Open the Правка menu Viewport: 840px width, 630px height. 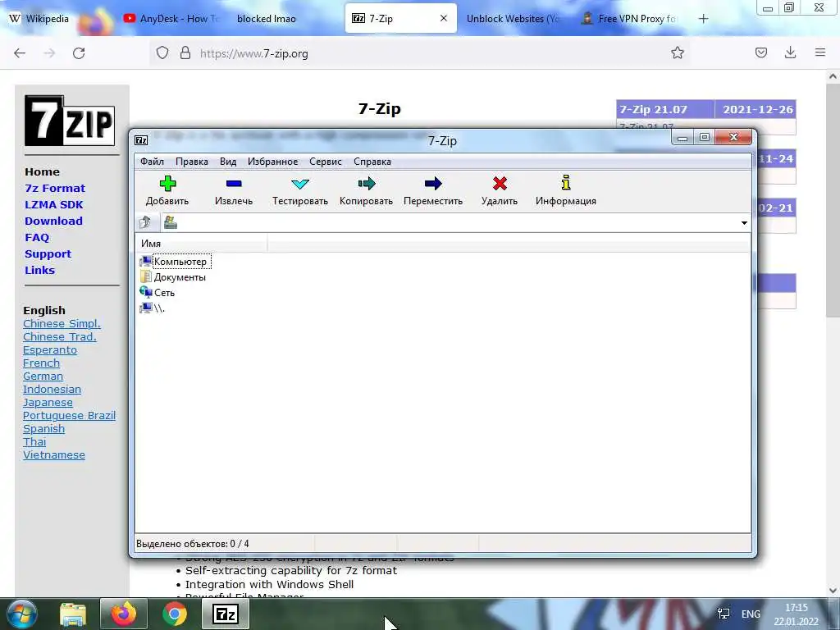click(x=192, y=162)
